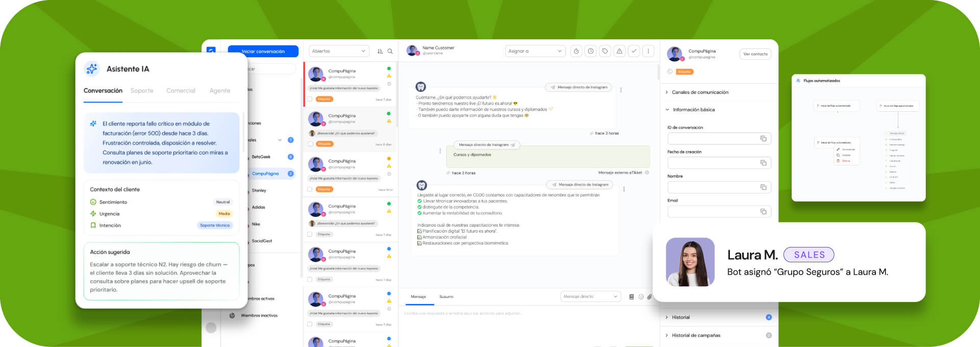Click the attach file paperclip icon
980x347 pixels.
coord(649,296)
